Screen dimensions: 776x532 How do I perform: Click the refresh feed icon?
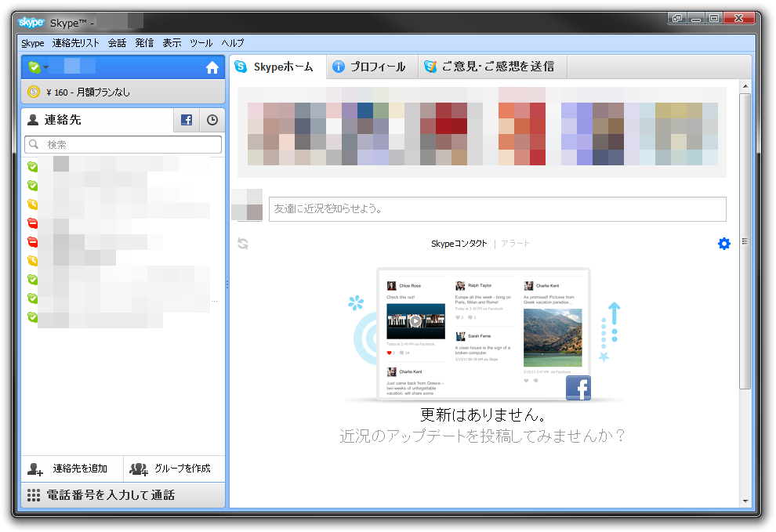coord(243,244)
